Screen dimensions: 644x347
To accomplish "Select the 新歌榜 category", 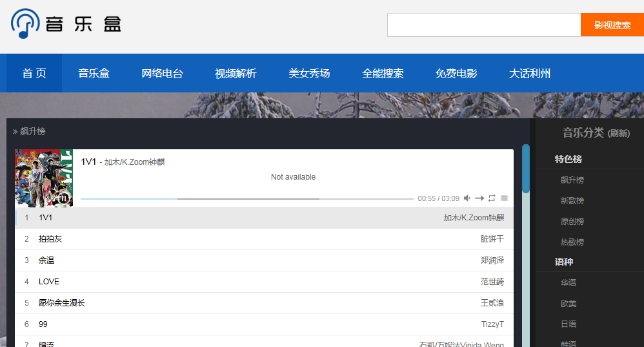I will tap(572, 200).
